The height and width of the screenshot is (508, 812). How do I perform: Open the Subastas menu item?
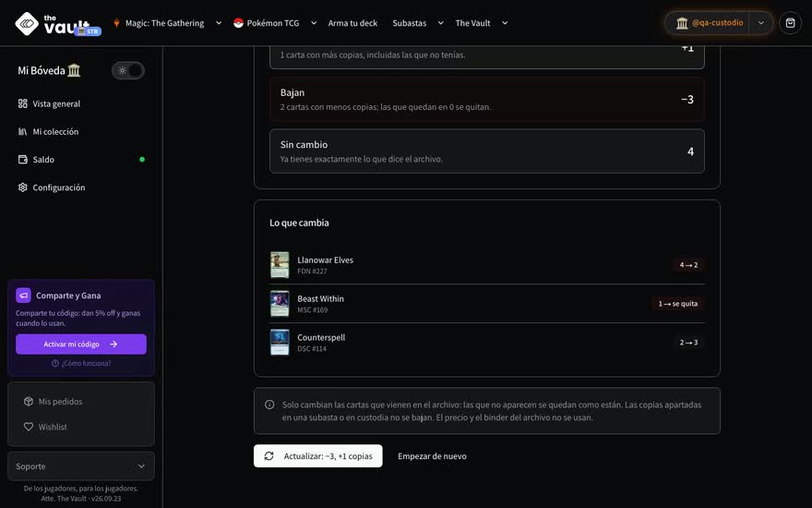[409, 23]
